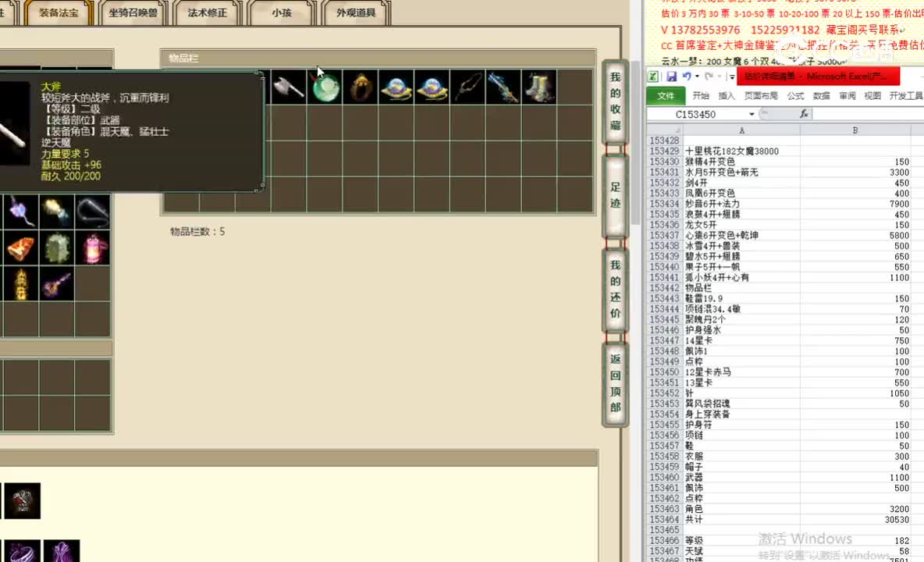
Task: Click the golden ring item in inventory
Action: coord(360,87)
